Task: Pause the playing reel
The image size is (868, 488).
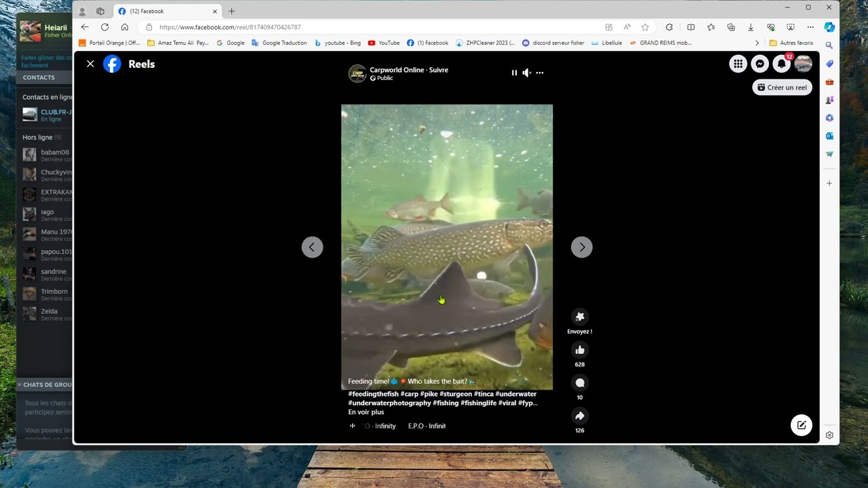Action: tap(514, 73)
